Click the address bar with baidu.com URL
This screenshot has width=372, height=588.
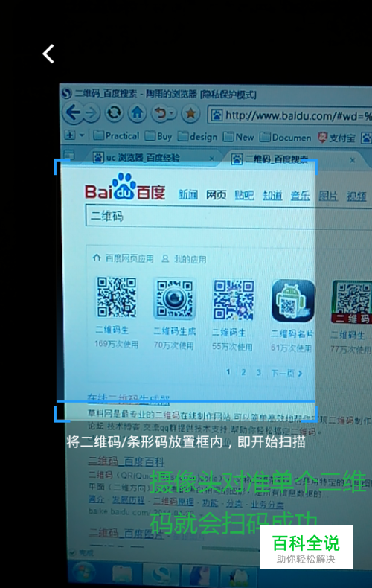click(x=289, y=115)
